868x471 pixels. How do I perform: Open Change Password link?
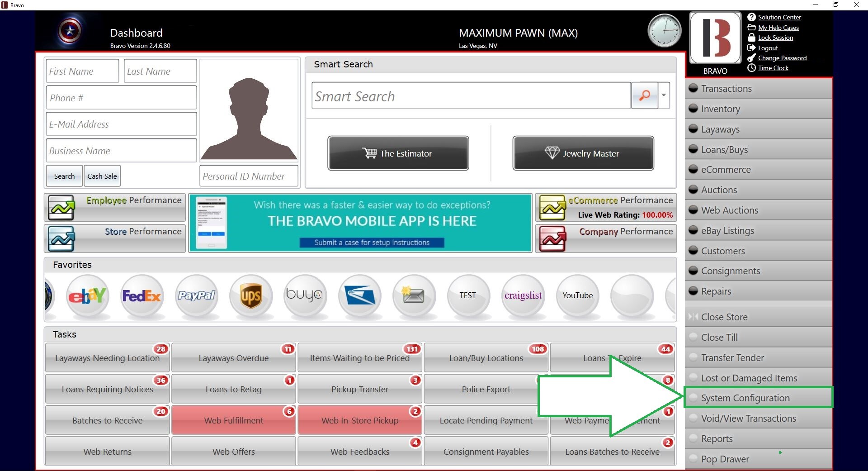(x=782, y=58)
